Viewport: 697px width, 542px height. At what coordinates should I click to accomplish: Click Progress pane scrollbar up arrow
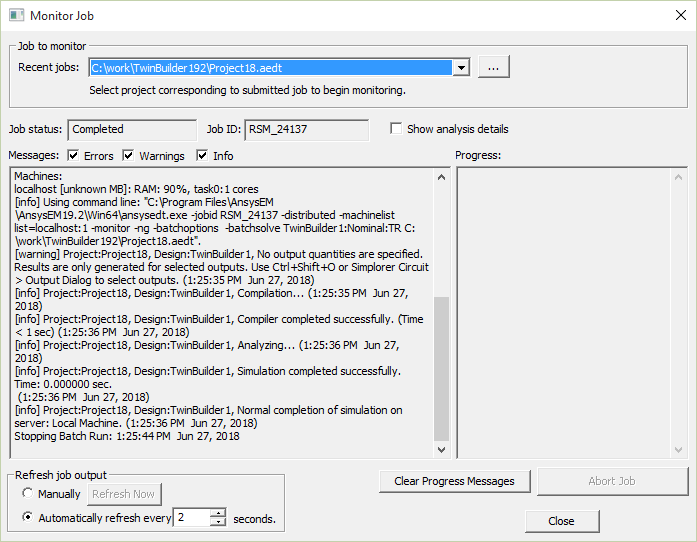click(678, 177)
